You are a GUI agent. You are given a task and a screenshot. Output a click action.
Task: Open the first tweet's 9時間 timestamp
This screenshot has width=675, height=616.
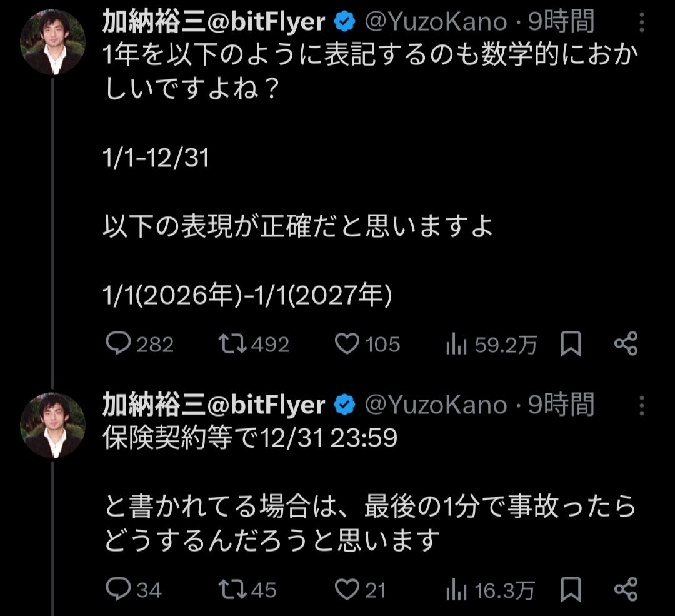pyautogui.click(x=561, y=23)
